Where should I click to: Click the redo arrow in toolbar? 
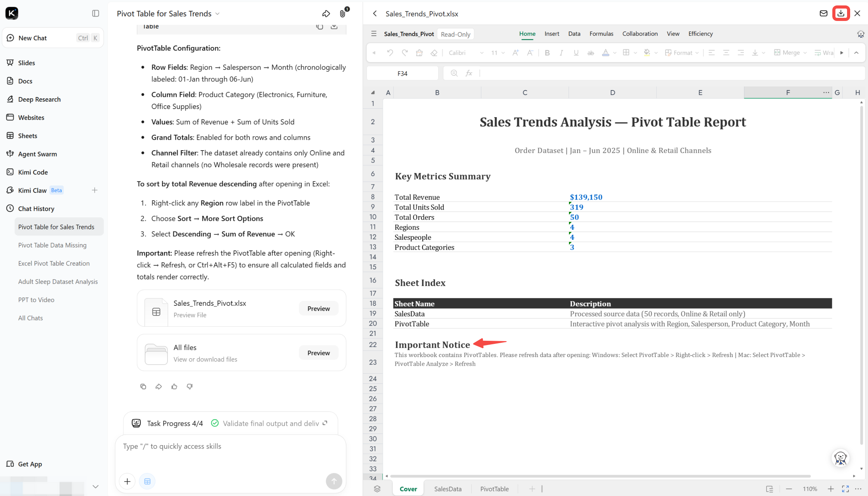(x=405, y=53)
